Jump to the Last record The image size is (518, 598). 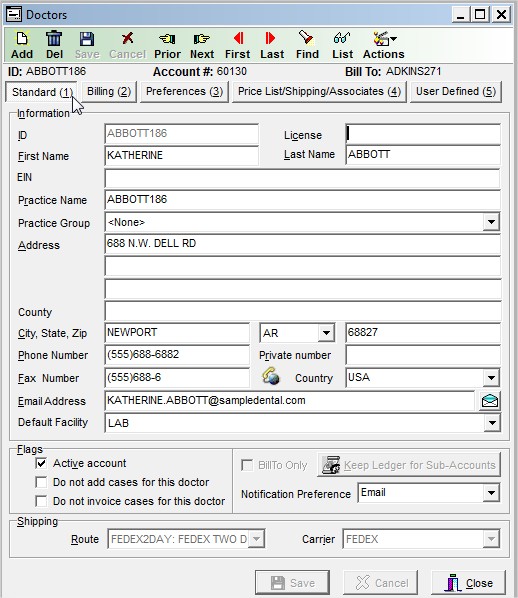272,45
